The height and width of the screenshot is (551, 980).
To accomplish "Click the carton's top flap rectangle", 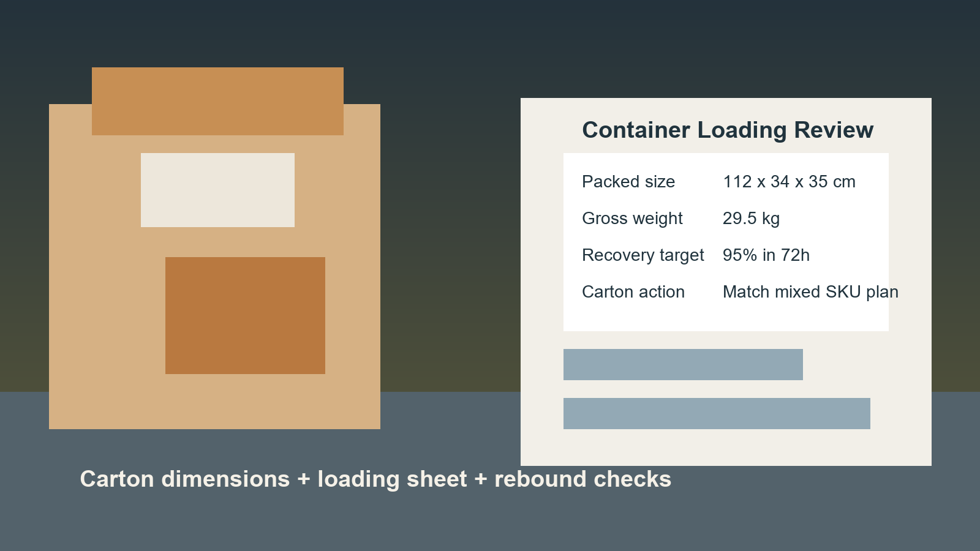I will (x=217, y=101).
